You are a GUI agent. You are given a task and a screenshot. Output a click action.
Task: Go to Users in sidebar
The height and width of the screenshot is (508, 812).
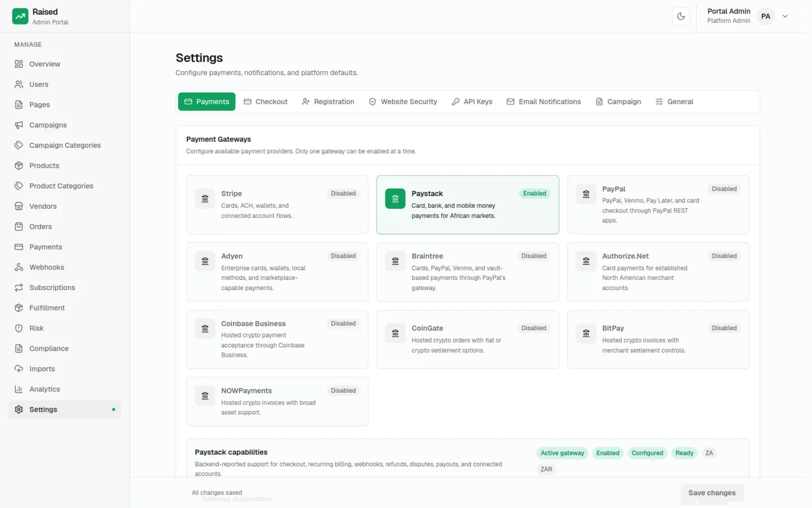65,84
